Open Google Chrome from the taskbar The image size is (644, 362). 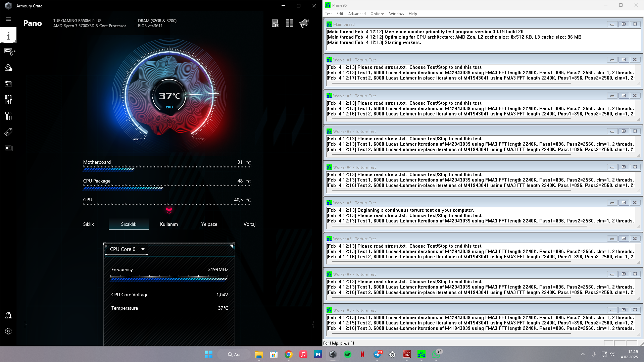tap(289, 354)
